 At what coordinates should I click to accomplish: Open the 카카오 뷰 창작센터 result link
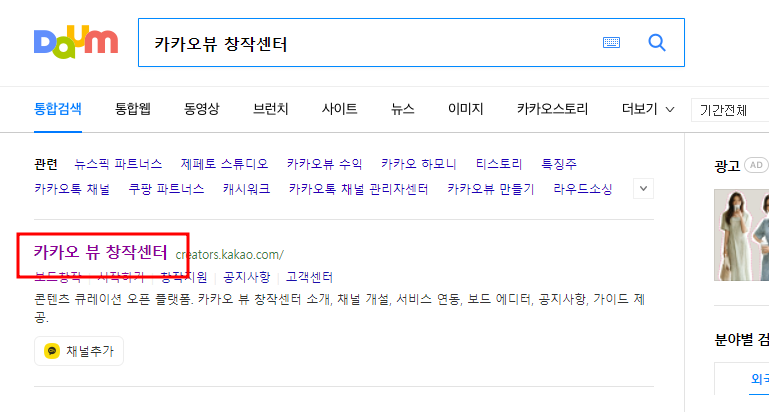pyautogui.click(x=101, y=253)
